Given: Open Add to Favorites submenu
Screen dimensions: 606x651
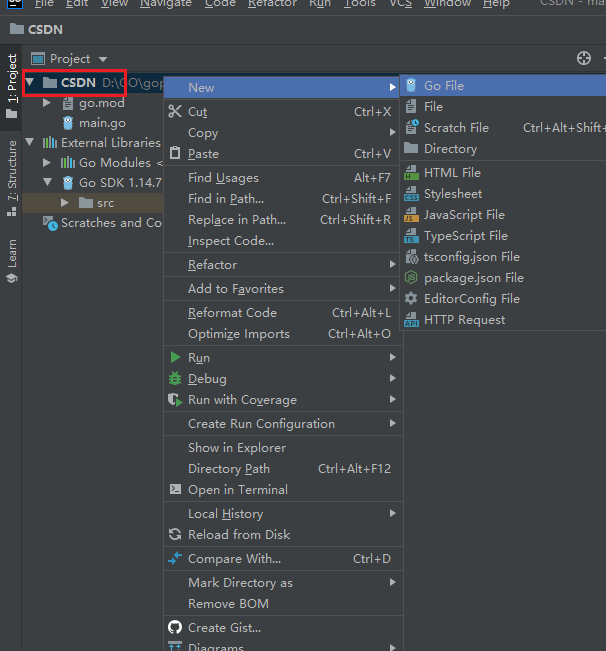Looking at the screenshot, I should coord(283,289).
